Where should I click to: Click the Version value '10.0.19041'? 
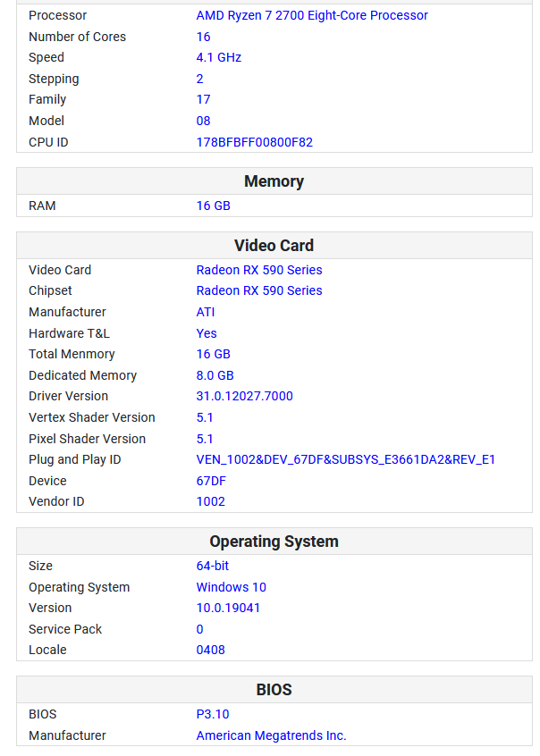click(228, 608)
